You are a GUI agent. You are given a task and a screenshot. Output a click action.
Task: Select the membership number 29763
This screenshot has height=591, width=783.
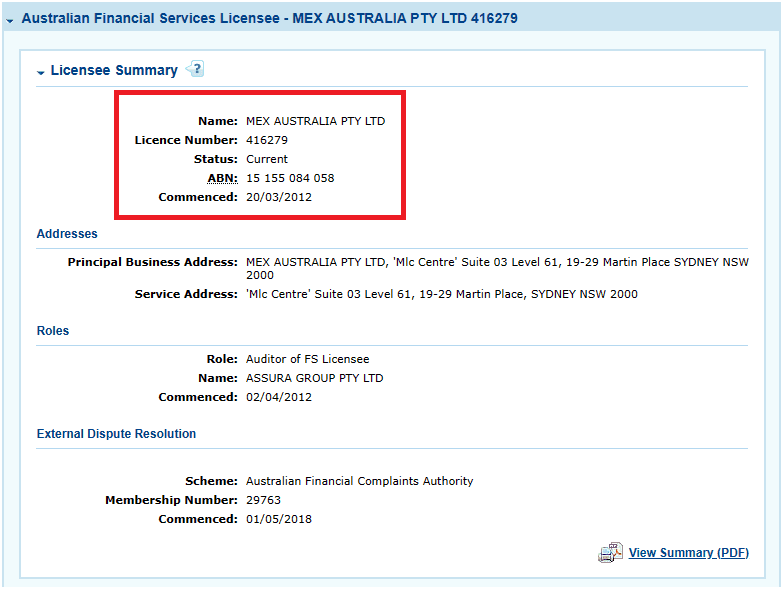263,500
